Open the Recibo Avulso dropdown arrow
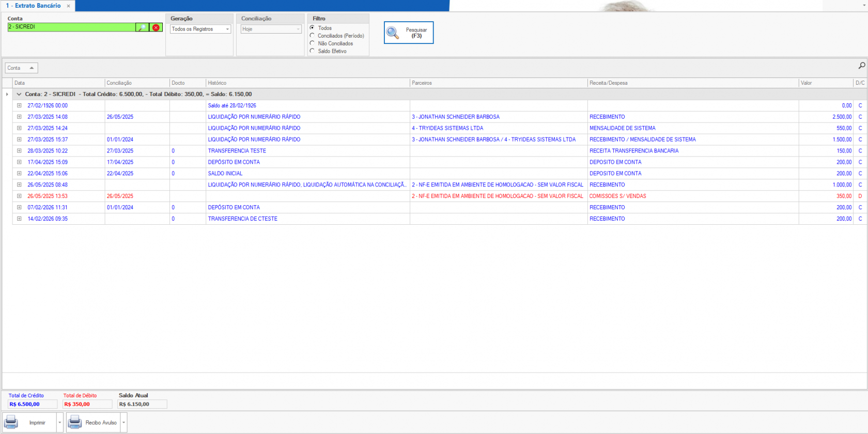This screenshot has height=434, width=868. (x=123, y=423)
